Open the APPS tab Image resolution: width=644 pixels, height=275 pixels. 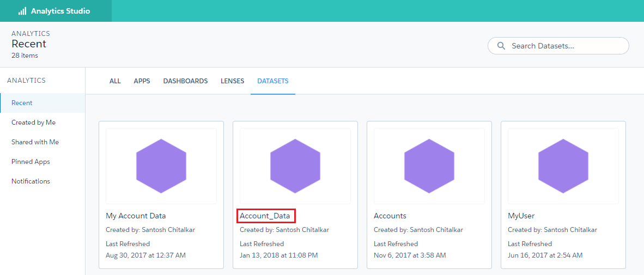click(x=142, y=81)
